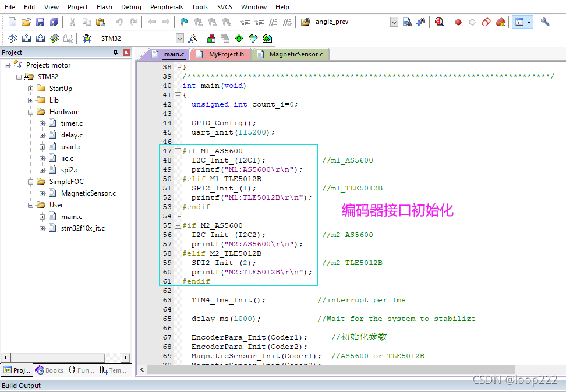Open the Flash menu

(x=104, y=7)
